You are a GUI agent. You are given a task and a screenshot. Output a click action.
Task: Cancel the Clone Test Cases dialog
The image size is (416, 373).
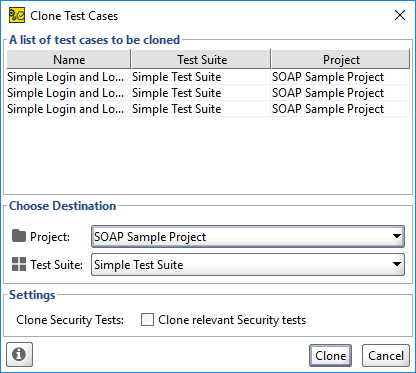[x=386, y=356]
